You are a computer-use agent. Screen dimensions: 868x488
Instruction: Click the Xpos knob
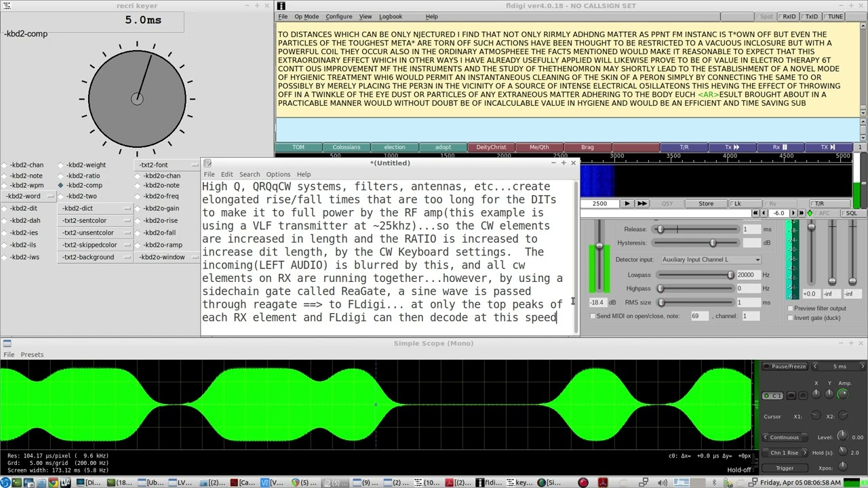pyautogui.click(x=842, y=466)
